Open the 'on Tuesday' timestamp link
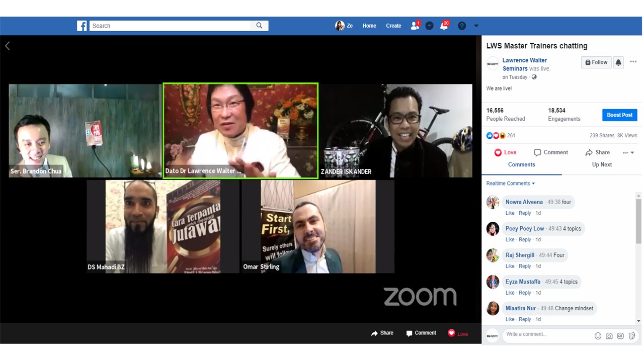The height and width of the screenshot is (362, 644). [515, 77]
